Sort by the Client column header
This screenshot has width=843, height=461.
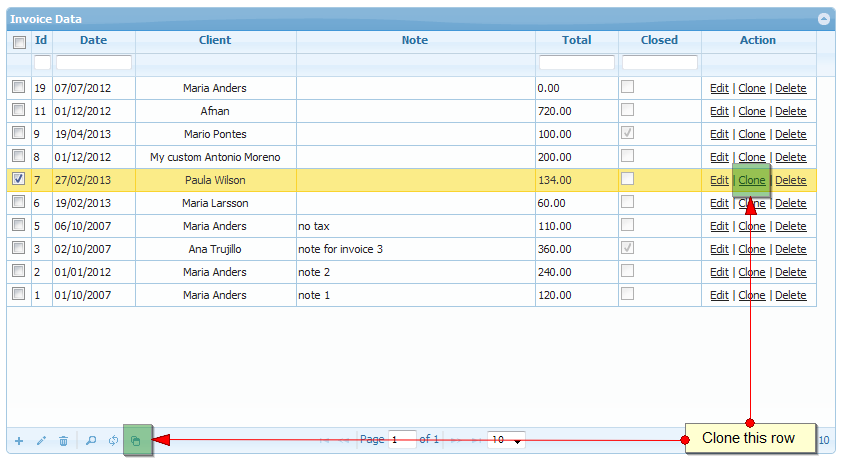coord(215,40)
